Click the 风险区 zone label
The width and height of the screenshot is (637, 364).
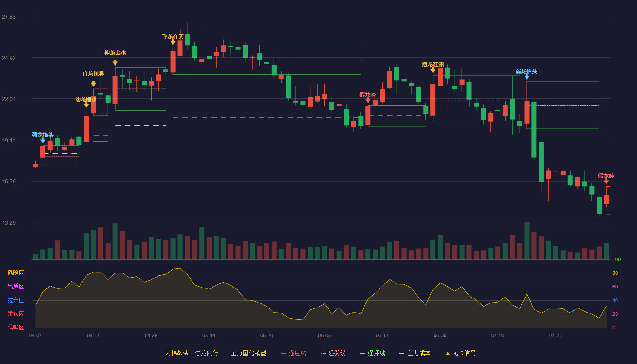15,273
